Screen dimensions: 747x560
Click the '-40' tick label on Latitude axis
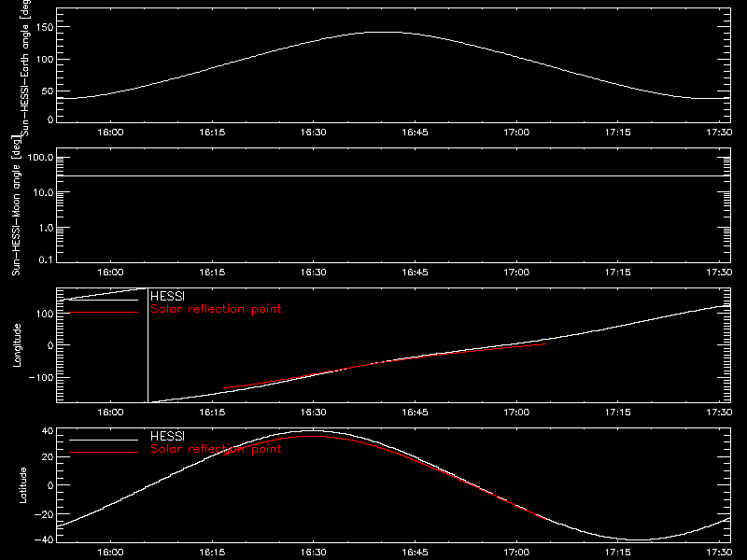44,539
